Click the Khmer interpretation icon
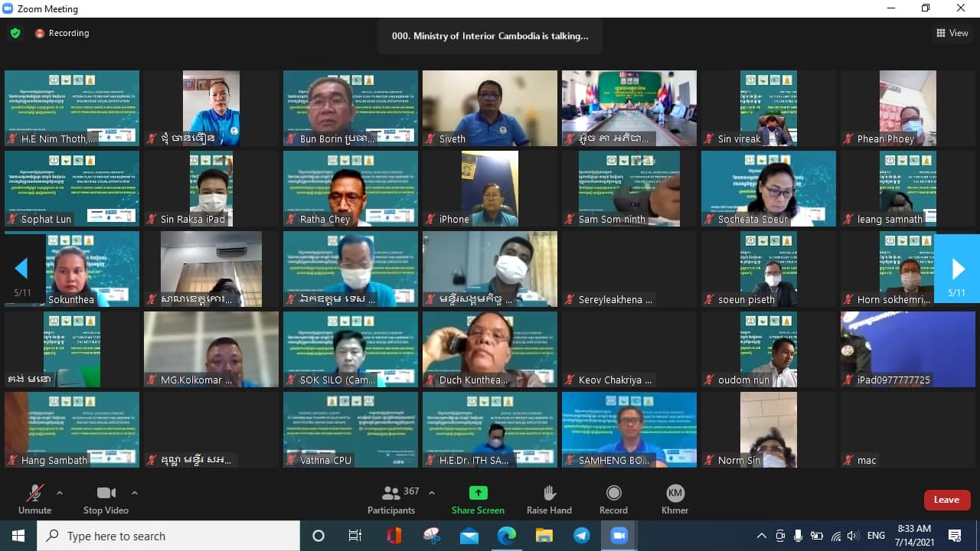The height and width of the screenshot is (551, 980). tap(675, 494)
